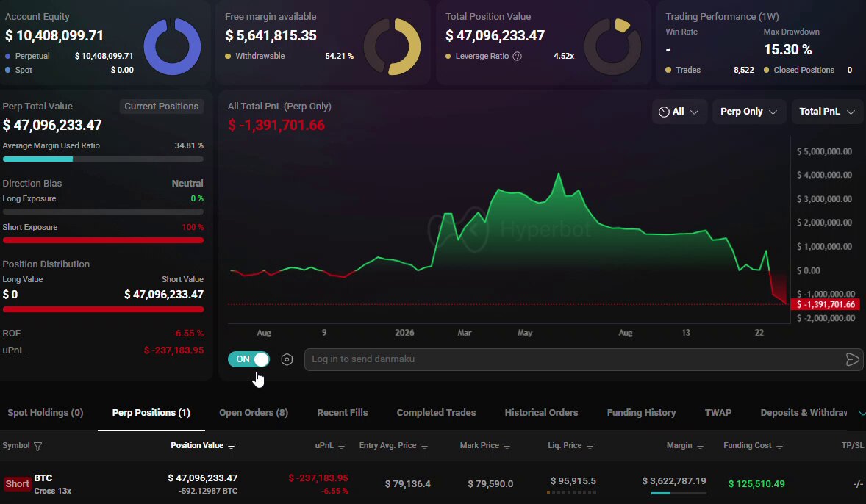
Task: Click the Average Margin Used Ratio bar
Action: [103, 159]
